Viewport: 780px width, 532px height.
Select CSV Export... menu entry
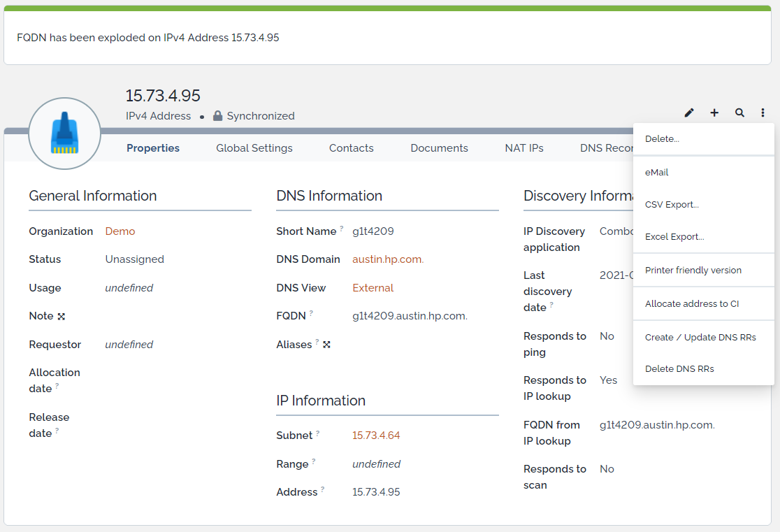point(672,205)
